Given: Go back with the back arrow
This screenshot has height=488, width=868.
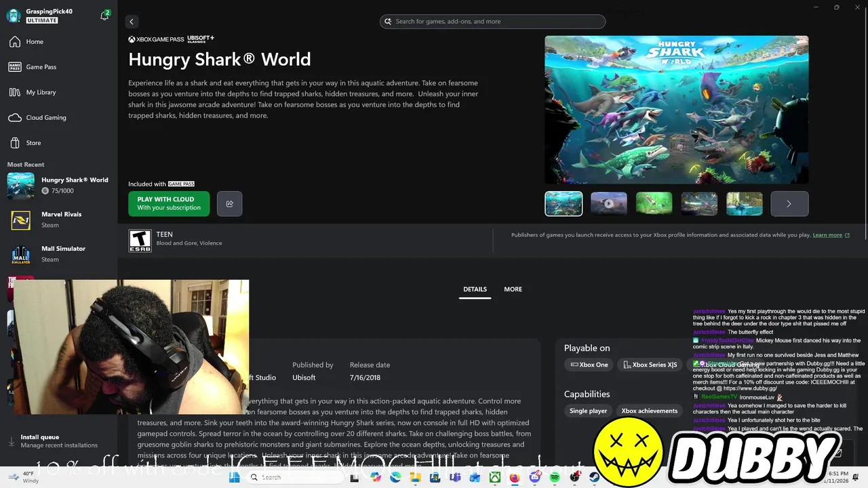Looking at the screenshot, I should pos(132,22).
